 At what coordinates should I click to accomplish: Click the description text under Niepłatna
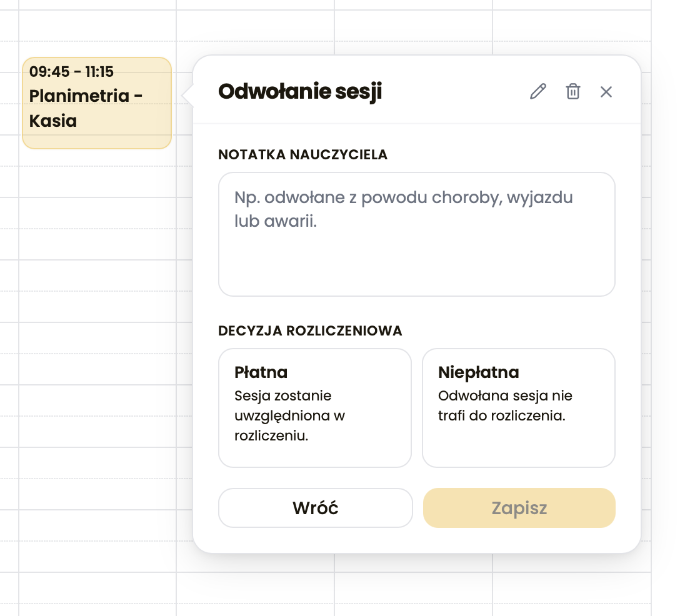[504, 405]
